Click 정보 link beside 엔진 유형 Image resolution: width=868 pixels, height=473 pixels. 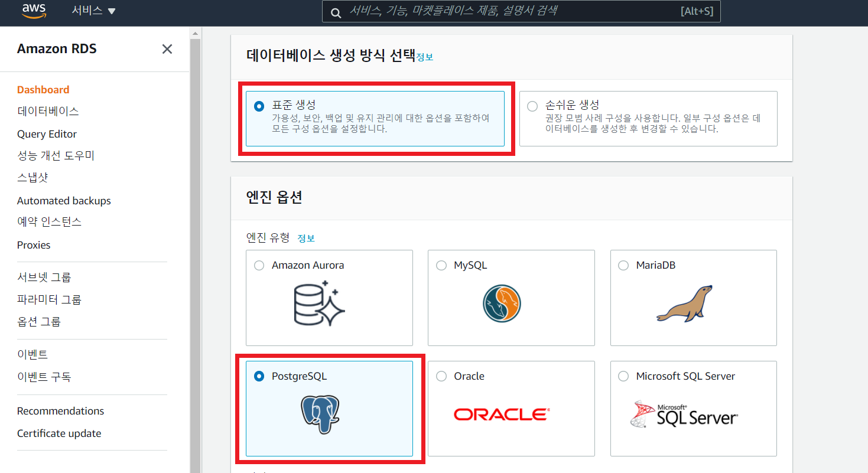click(306, 239)
